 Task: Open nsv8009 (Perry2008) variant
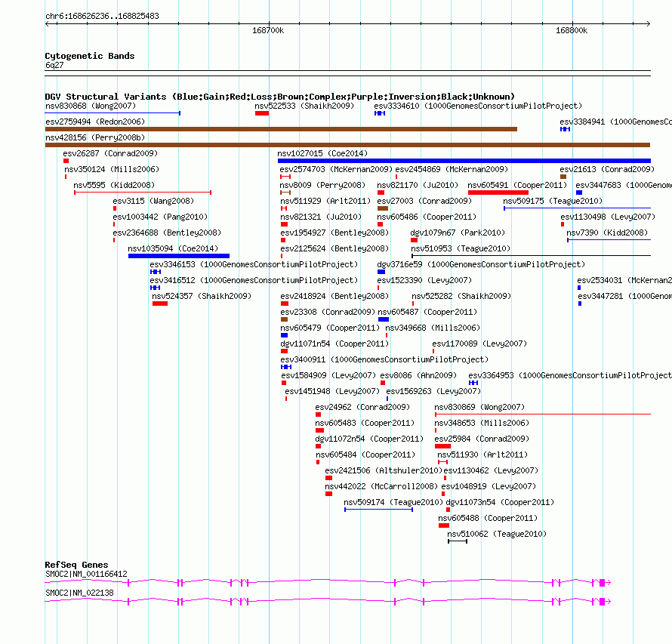coord(322,185)
